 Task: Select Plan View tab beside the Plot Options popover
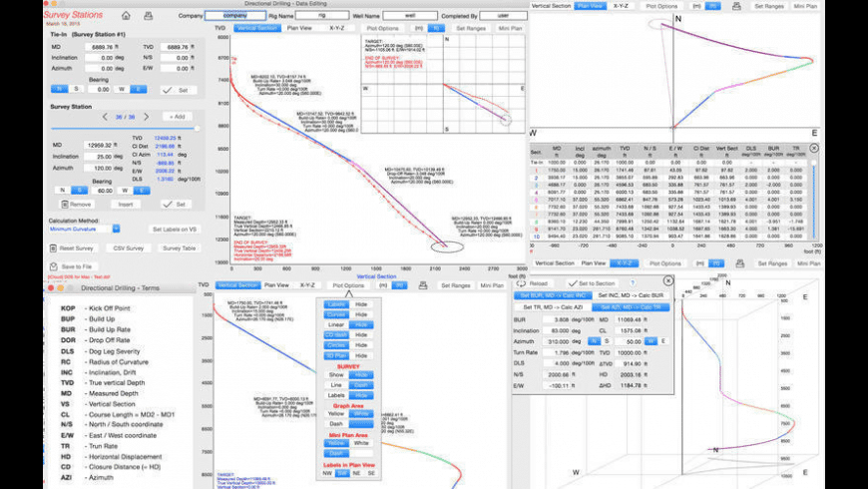coord(276,285)
